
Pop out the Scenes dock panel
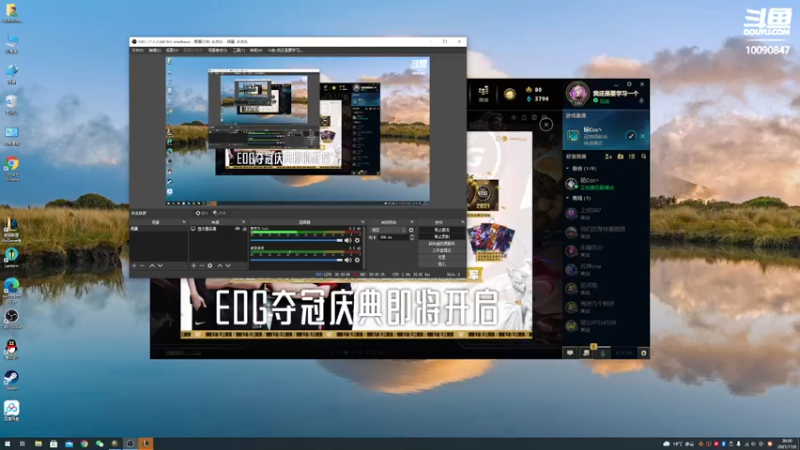(x=184, y=222)
